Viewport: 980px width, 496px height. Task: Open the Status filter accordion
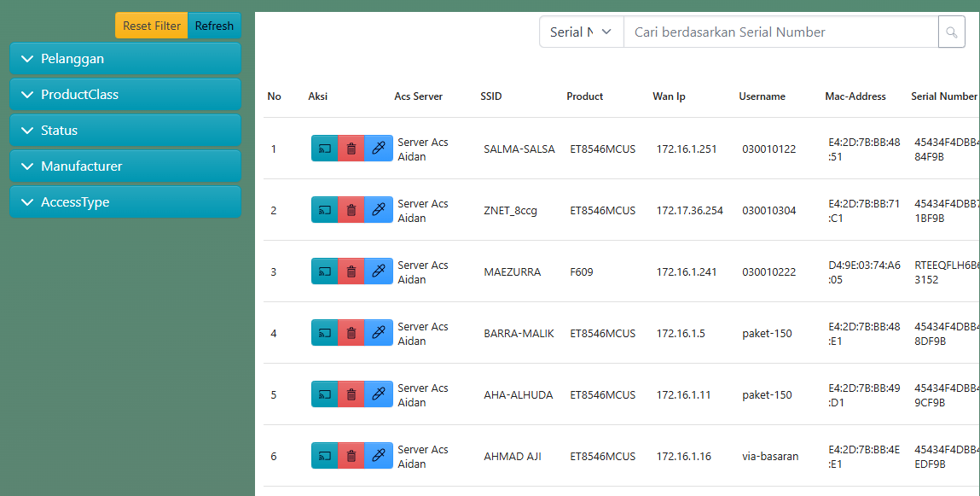click(125, 131)
